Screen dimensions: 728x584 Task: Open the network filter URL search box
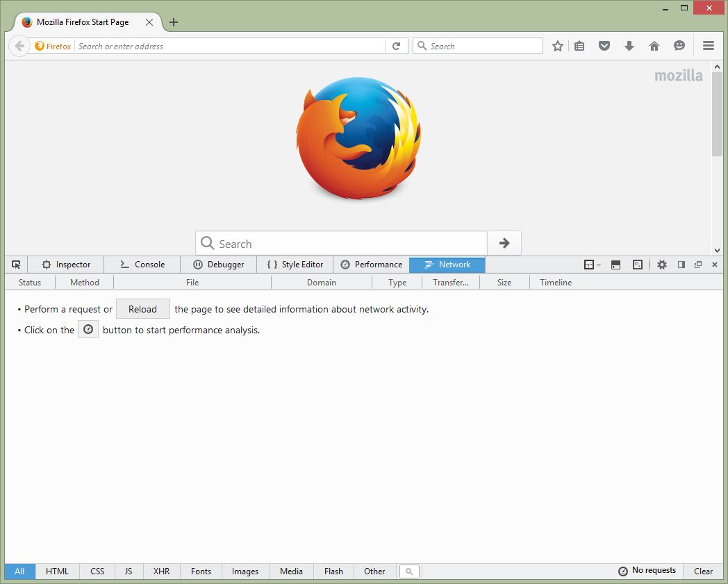(x=409, y=572)
